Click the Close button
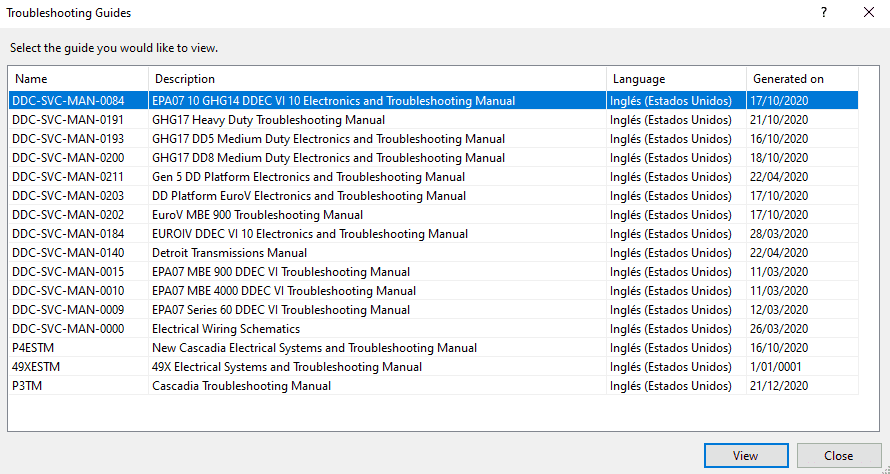This screenshot has height=474, width=890. click(838, 456)
